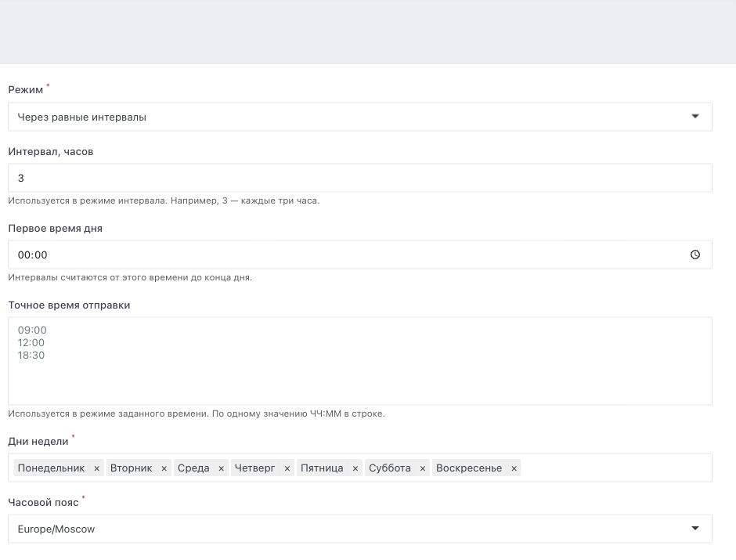
Task: Remove the Пятница day tag
Action: [355, 468]
